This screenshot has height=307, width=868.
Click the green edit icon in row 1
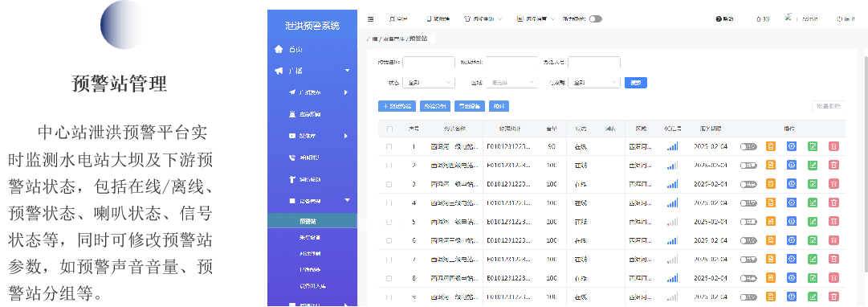(813, 146)
